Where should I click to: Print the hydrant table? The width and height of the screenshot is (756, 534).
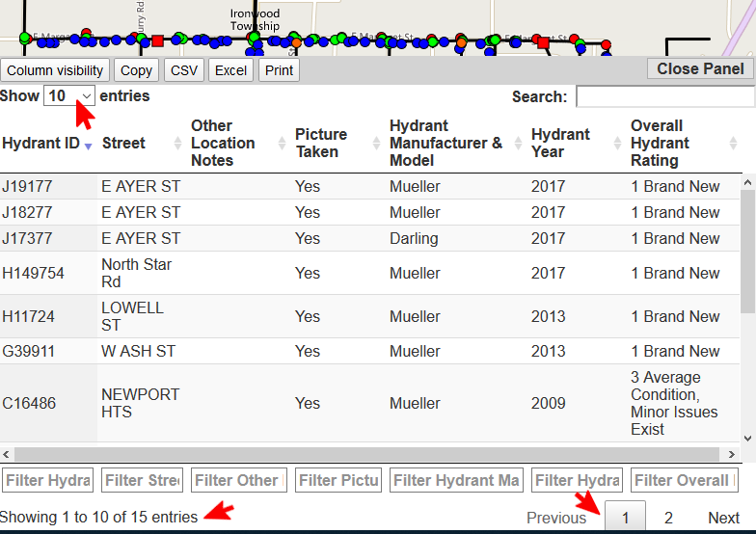pos(279,70)
